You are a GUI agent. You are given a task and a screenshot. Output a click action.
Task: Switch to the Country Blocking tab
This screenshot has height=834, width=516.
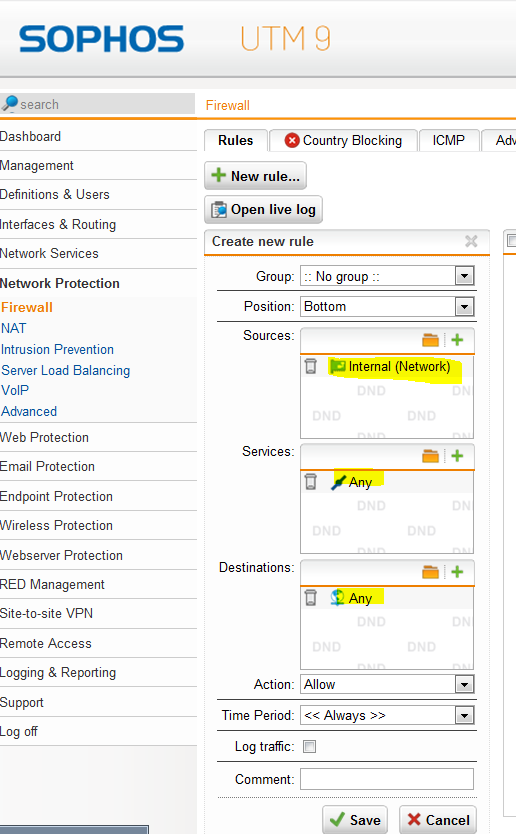[343, 140]
